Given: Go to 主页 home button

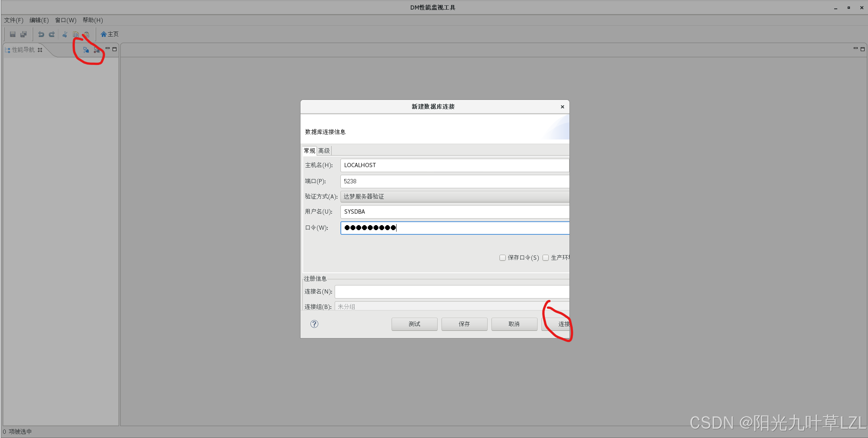Looking at the screenshot, I should pyautogui.click(x=110, y=34).
